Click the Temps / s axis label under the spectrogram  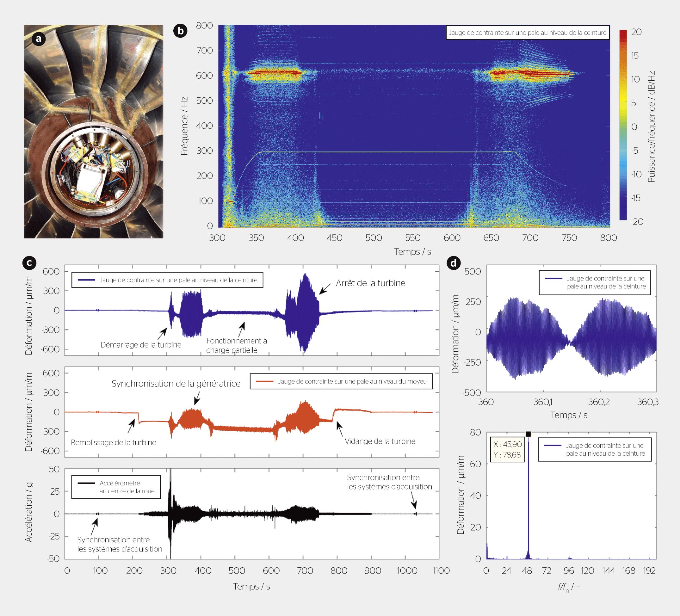coord(412,252)
